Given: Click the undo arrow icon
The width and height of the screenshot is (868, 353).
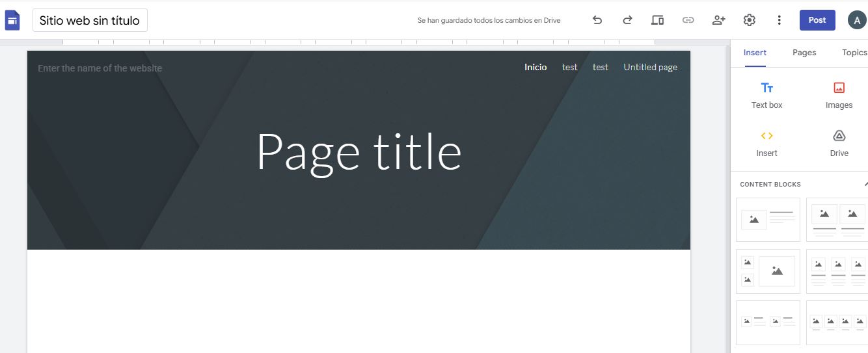Looking at the screenshot, I should click(597, 20).
